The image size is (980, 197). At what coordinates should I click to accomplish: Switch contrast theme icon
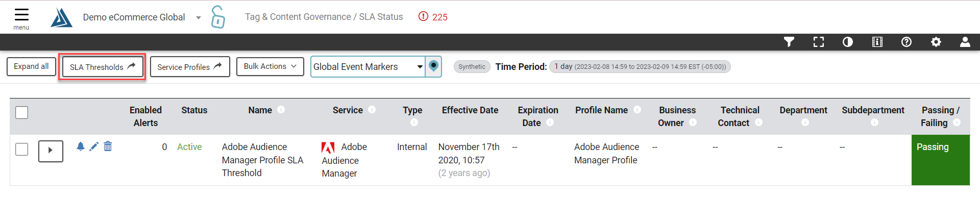pyautogui.click(x=848, y=42)
